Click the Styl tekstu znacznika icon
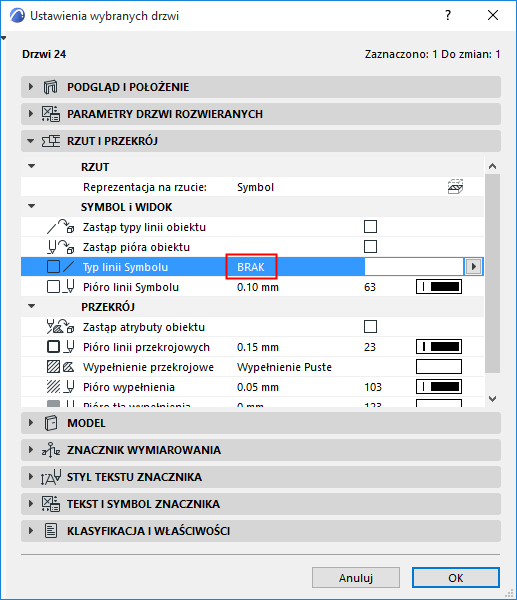 click(x=51, y=477)
